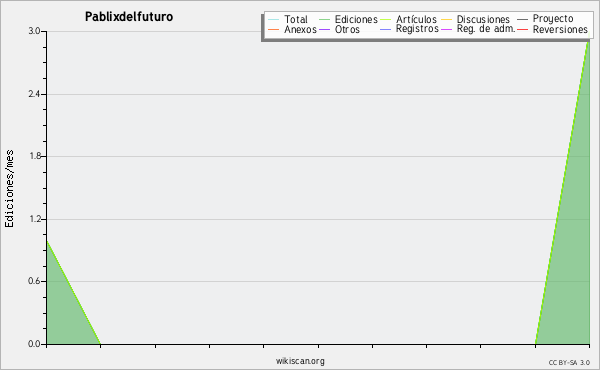Click the Discusiones legend label
This screenshot has width=600, height=370.
(483, 19)
